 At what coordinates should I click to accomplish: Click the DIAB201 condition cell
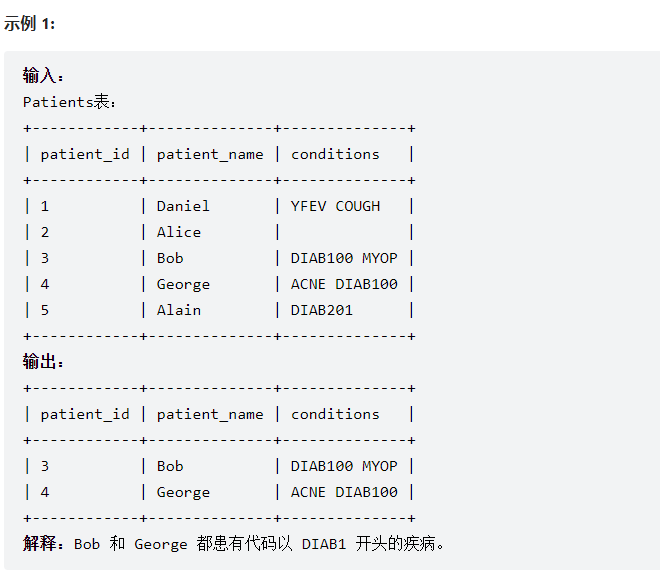322,310
